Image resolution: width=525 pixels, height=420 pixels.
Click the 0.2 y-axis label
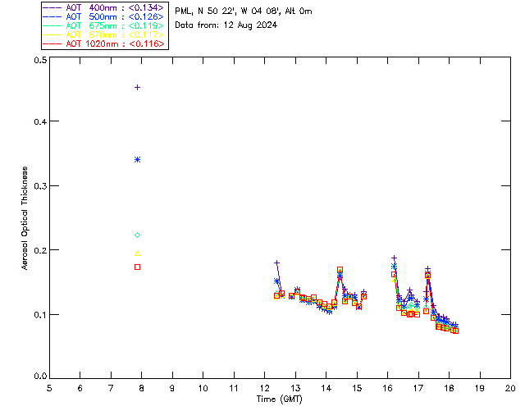40,250
